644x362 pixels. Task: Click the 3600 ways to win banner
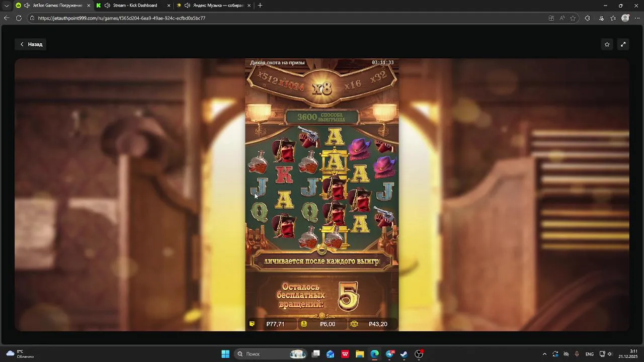322,117
